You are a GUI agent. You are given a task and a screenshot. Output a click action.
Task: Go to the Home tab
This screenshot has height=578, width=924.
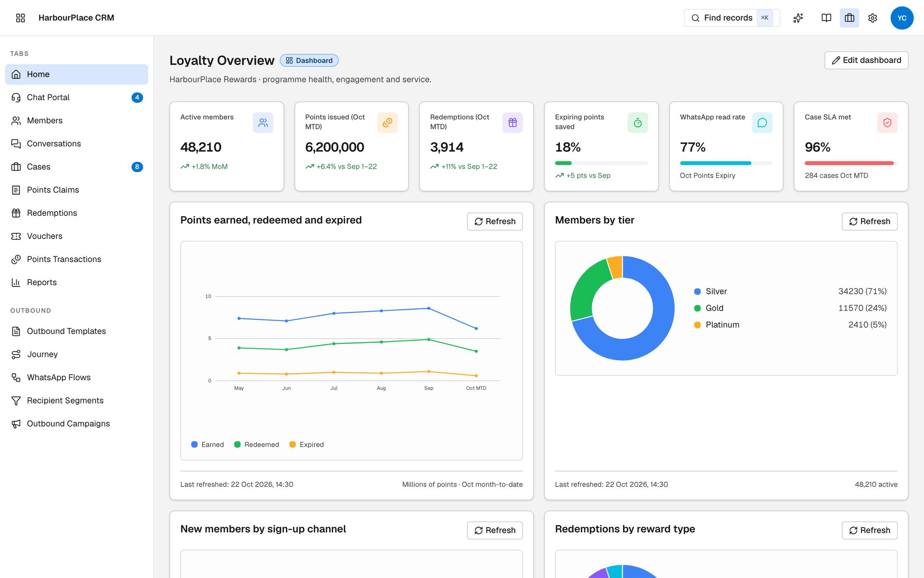pos(77,74)
